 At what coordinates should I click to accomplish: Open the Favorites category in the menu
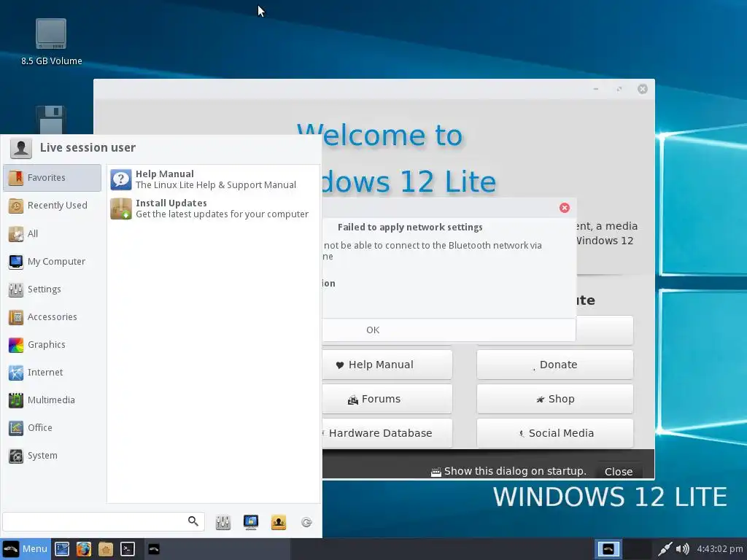pos(52,178)
